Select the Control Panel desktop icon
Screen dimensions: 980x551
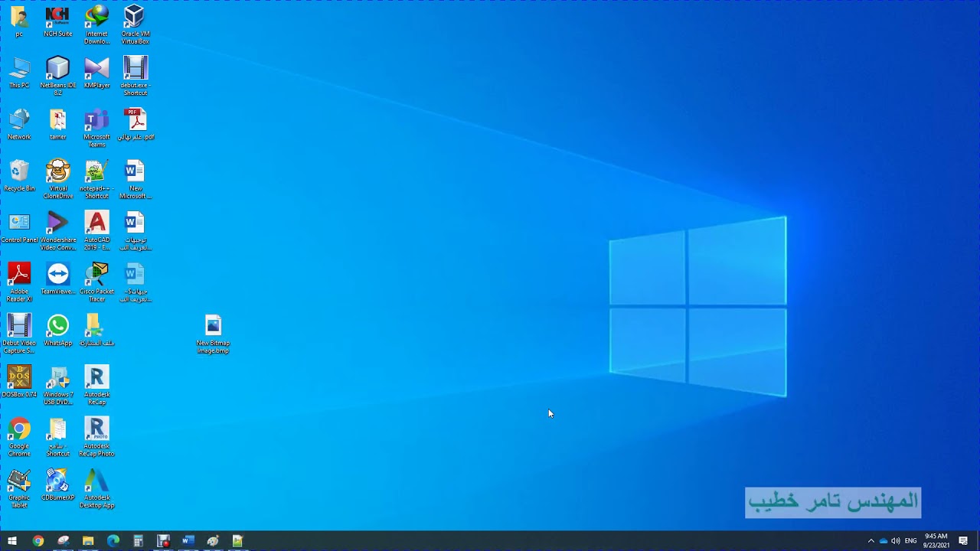tap(19, 228)
